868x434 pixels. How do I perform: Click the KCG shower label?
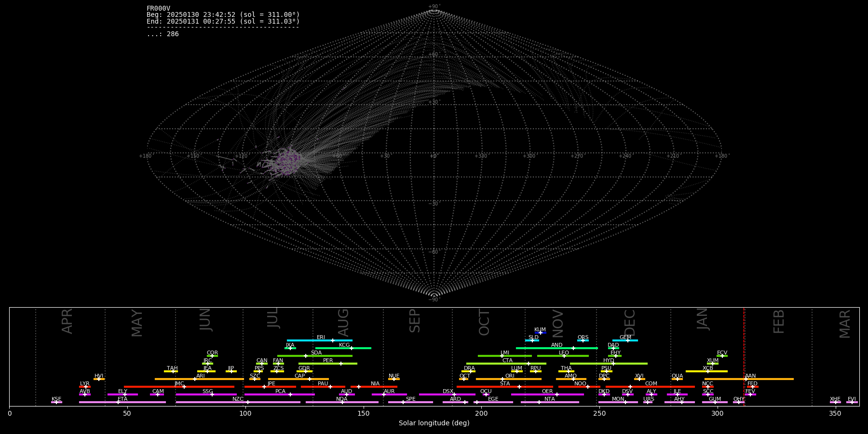pos(344,345)
